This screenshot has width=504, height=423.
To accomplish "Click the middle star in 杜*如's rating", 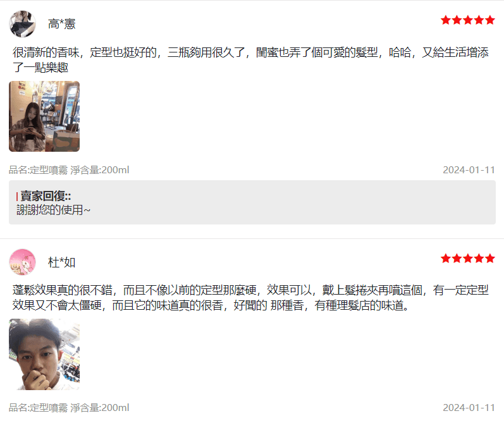I will click(x=468, y=258).
